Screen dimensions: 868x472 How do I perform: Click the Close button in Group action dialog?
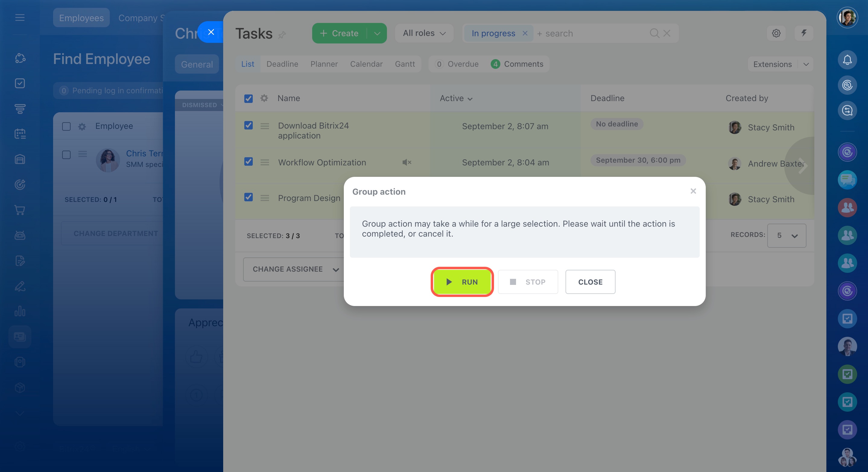click(x=590, y=282)
